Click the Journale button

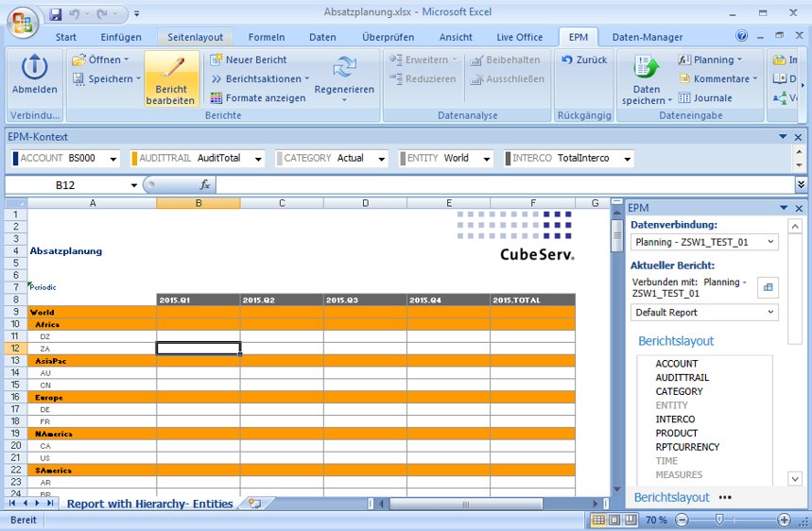coord(705,98)
